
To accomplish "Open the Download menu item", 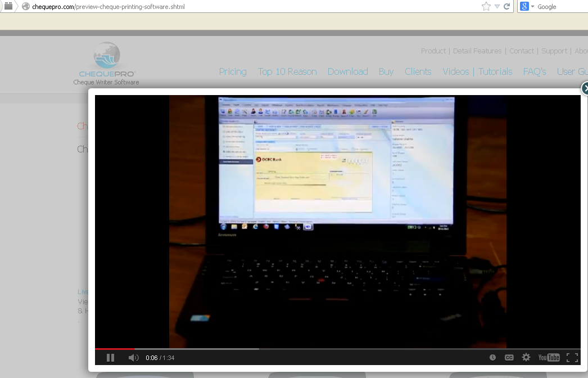I will coord(347,71).
